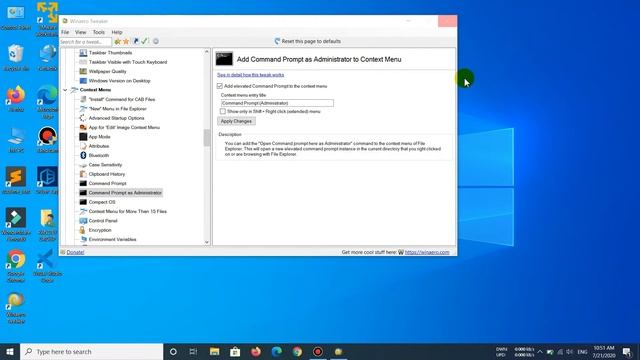The height and width of the screenshot is (360, 640).
Task: Select Wallpaper Quality tweak
Action: pos(107,71)
